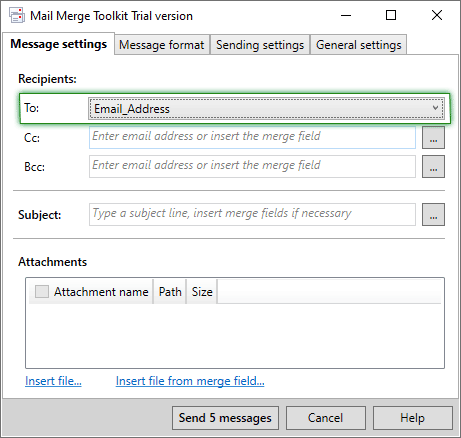Screen dimensions: 461x438
Task: Focus the Bcc email address field
Action: click(x=252, y=166)
